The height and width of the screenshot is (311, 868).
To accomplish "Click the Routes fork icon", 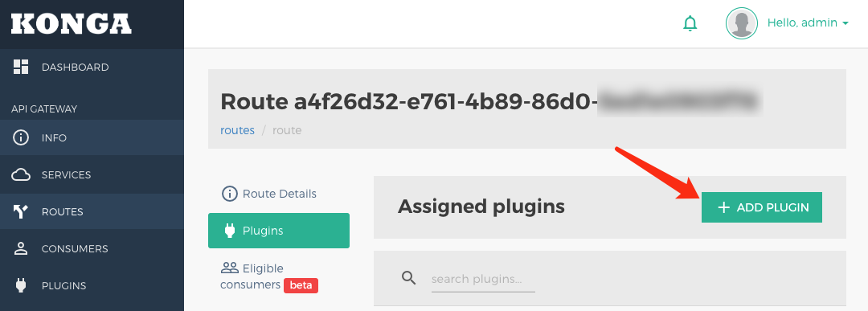I will [21, 211].
